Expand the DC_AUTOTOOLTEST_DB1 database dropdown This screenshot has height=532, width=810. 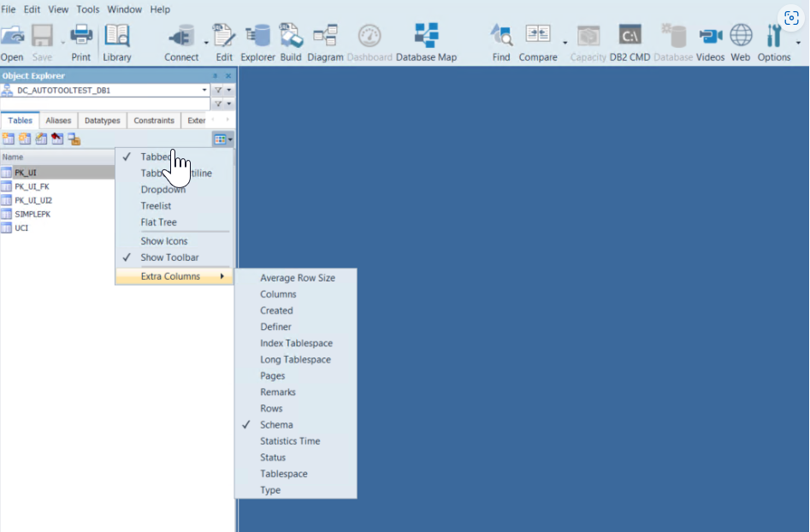(204, 90)
